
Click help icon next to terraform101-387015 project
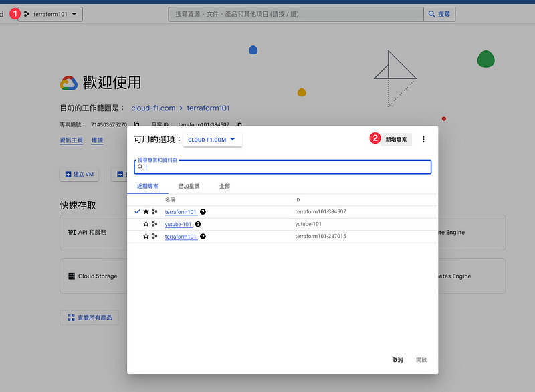(x=203, y=236)
